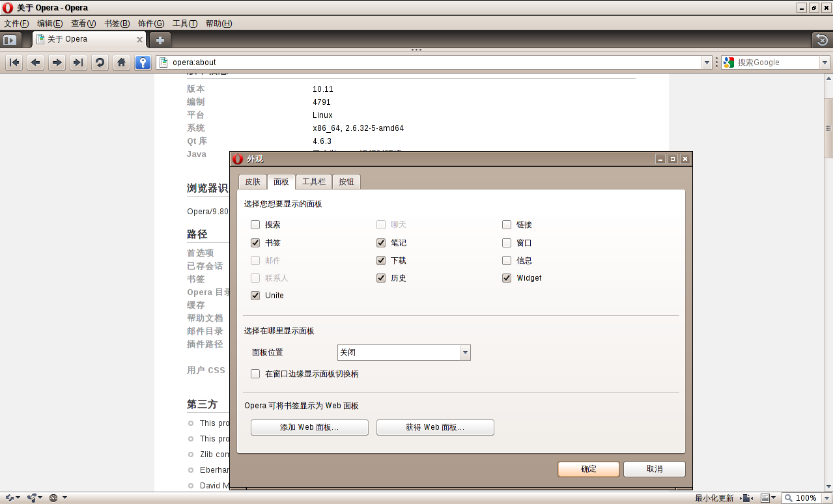Screen dimensions: 833x504
Task: Click the 最小化更新 status bar text
Action: [714, 498]
